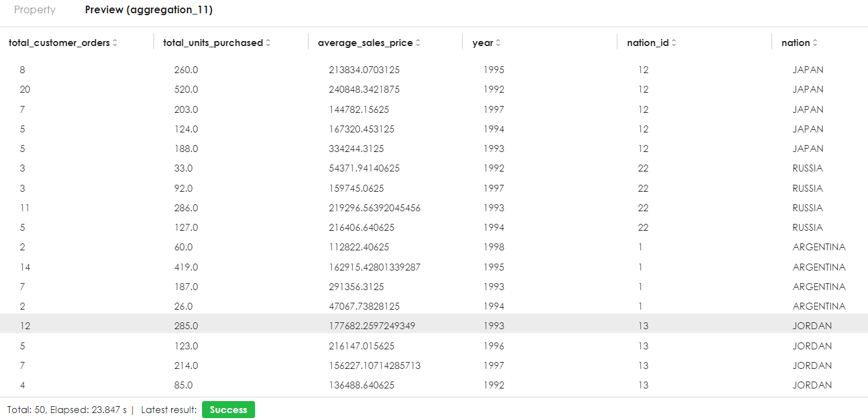The height and width of the screenshot is (420, 868).
Task: Click units purchased value 26.0
Action: pyautogui.click(x=184, y=306)
